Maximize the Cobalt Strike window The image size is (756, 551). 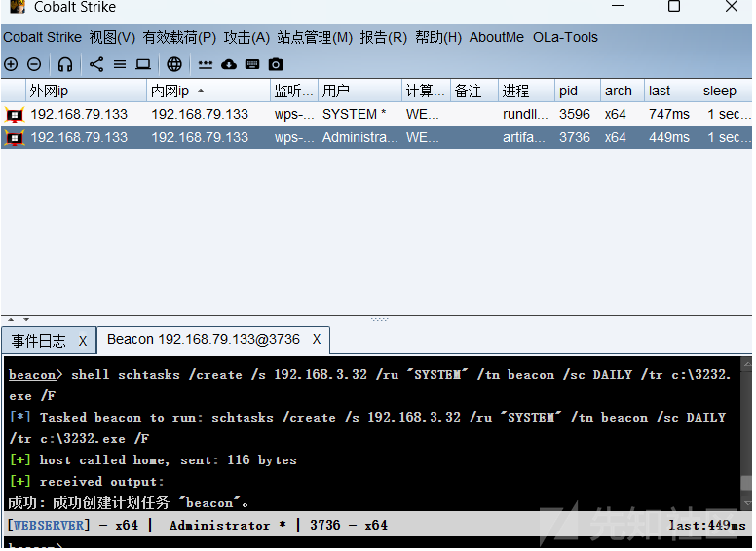674,6
